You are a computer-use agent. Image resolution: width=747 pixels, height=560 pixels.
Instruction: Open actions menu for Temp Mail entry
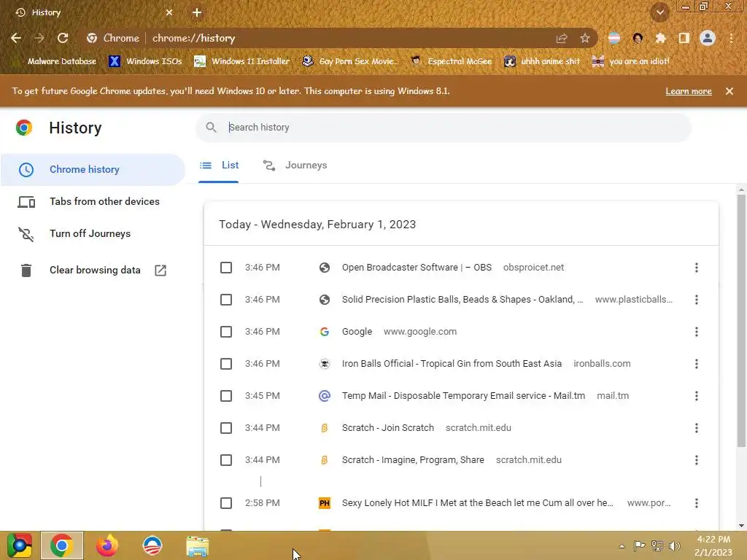click(697, 396)
